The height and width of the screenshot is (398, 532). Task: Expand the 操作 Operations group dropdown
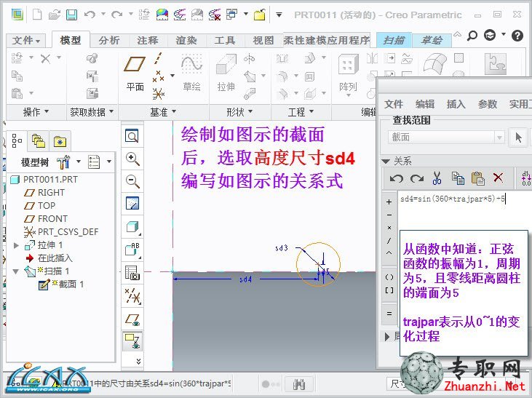(x=36, y=111)
